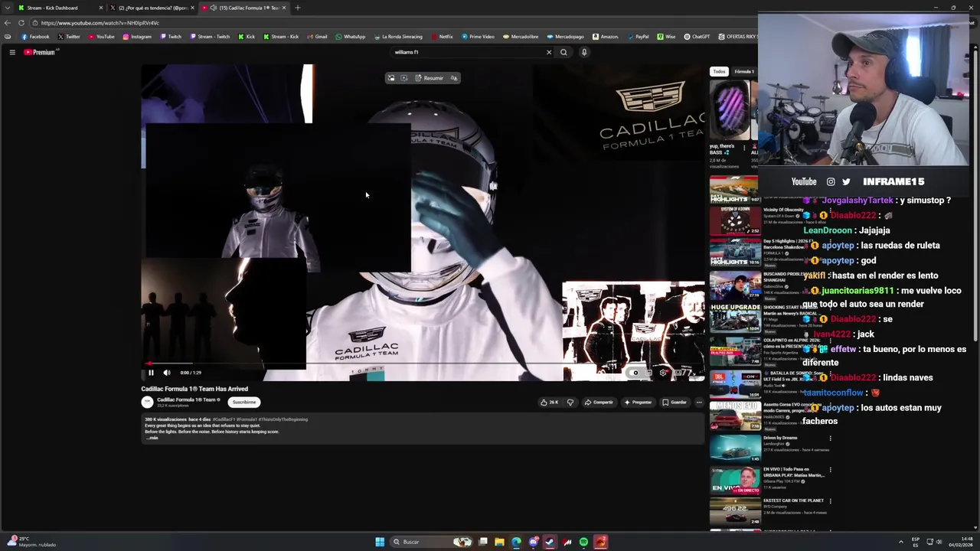Open the Twitch bookmark
This screenshot has height=551, width=980.
click(x=171, y=37)
